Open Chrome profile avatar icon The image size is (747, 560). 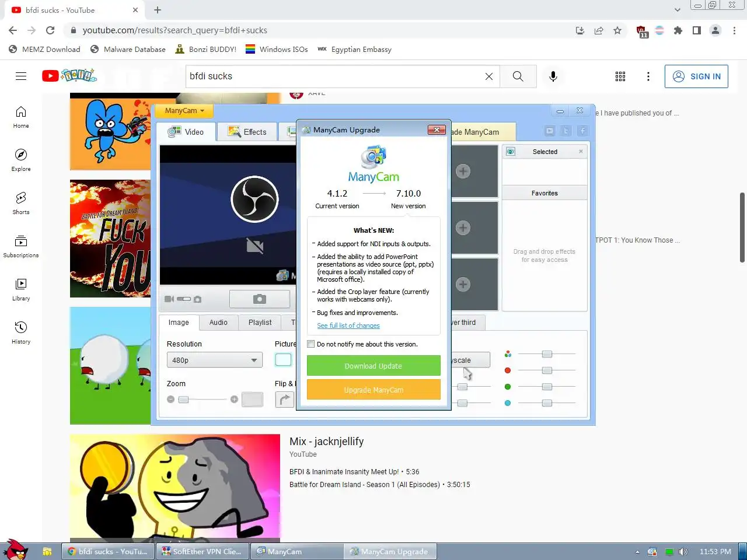[x=715, y=30]
